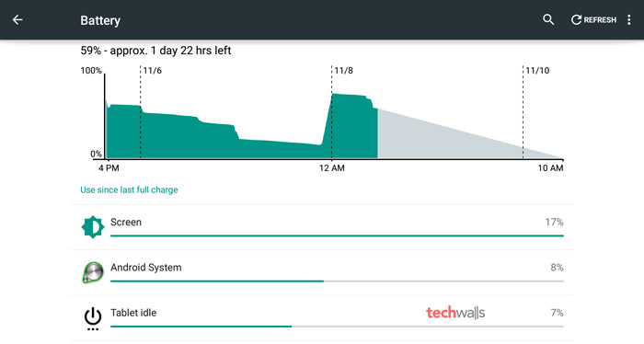Viewport: 644px width, 344px height.
Task: Click the Screen usage progress bar
Action: pyautogui.click(x=337, y=236)
